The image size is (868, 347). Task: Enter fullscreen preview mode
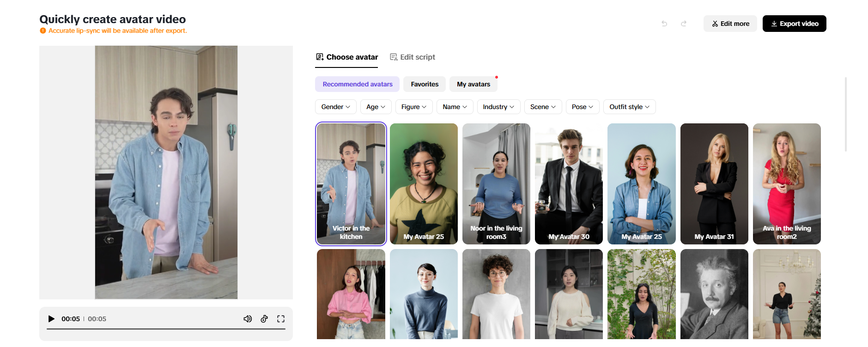pos(281,319)
